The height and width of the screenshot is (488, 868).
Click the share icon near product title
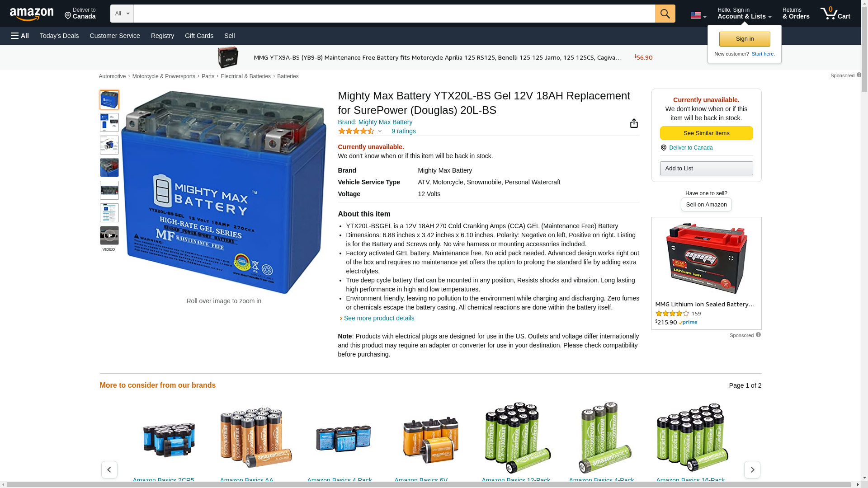[x=634, y=123]
